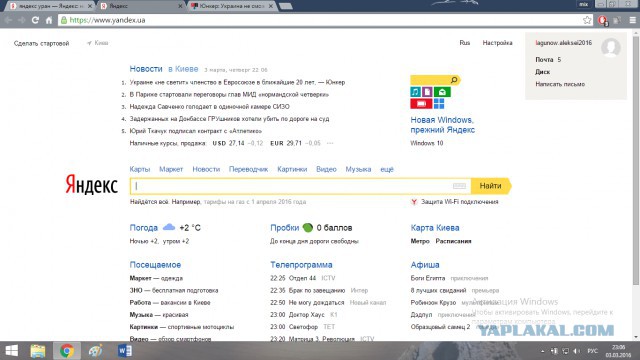Switch to the Яндекс tab

(x=139, y=6)
